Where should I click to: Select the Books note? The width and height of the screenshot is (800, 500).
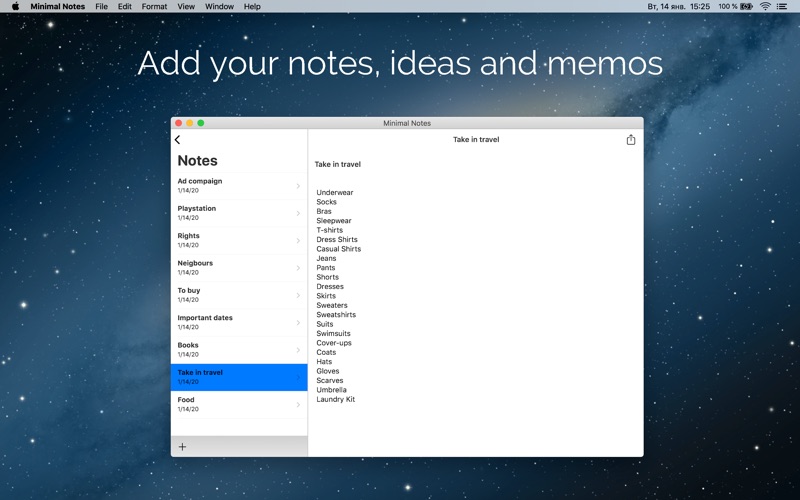[x=239, y=349]
